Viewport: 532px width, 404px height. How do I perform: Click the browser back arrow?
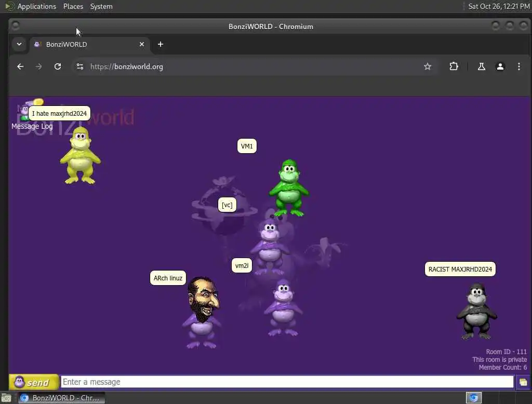[x=20, y=66]
